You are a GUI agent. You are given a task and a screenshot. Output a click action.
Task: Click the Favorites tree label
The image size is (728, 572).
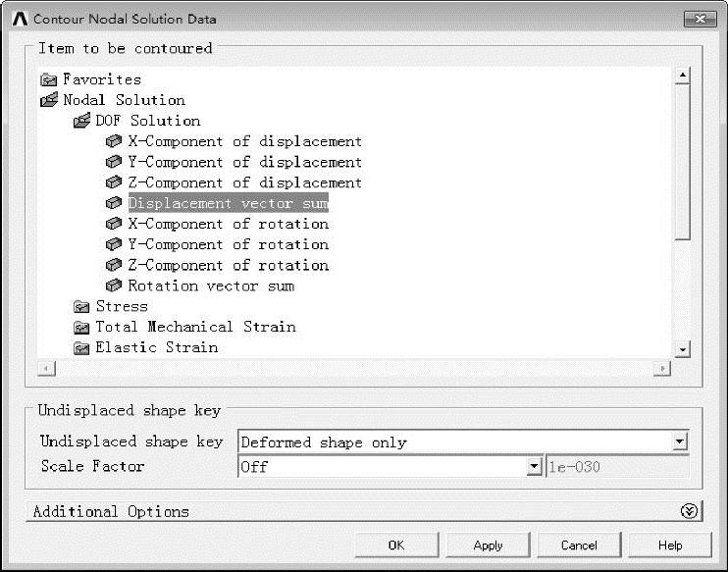pyautogui.click(x=102, y=79)
